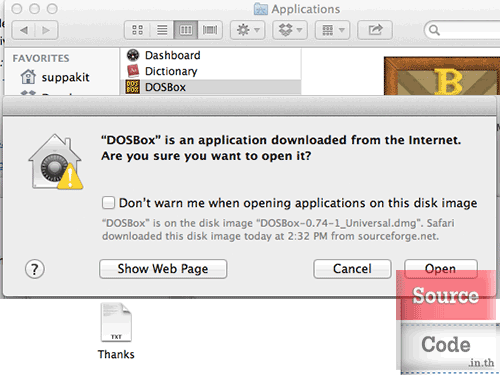Switch Finder to icon view
The width and height of the screenshot is (500, 375).
click(x=137, y=30)
